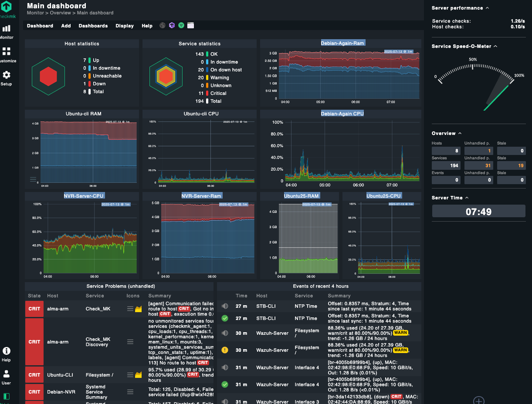Click the add snapin plus button

click(479, 401)
